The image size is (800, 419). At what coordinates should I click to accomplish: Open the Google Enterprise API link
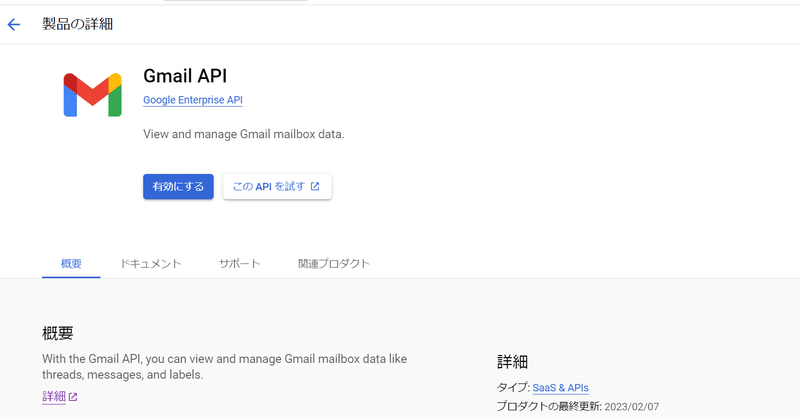pos(193,100)
